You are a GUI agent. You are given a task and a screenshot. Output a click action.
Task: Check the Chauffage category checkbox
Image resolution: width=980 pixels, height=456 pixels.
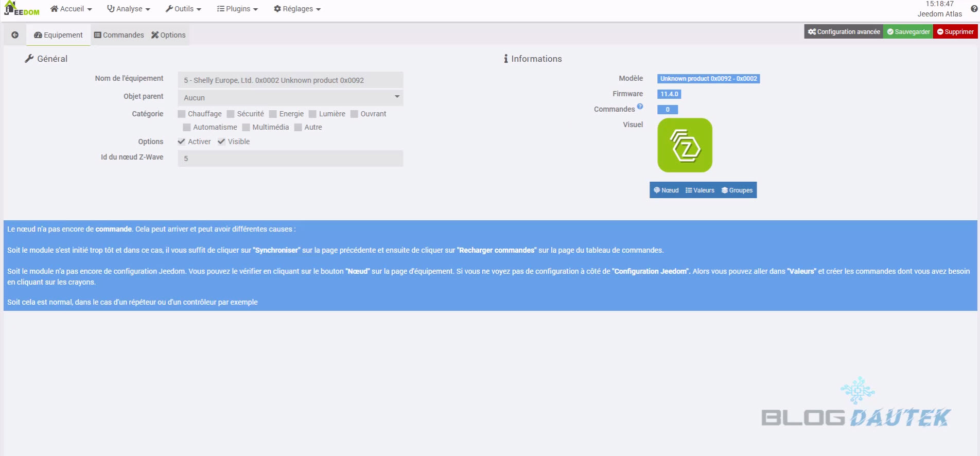point(182,114)
